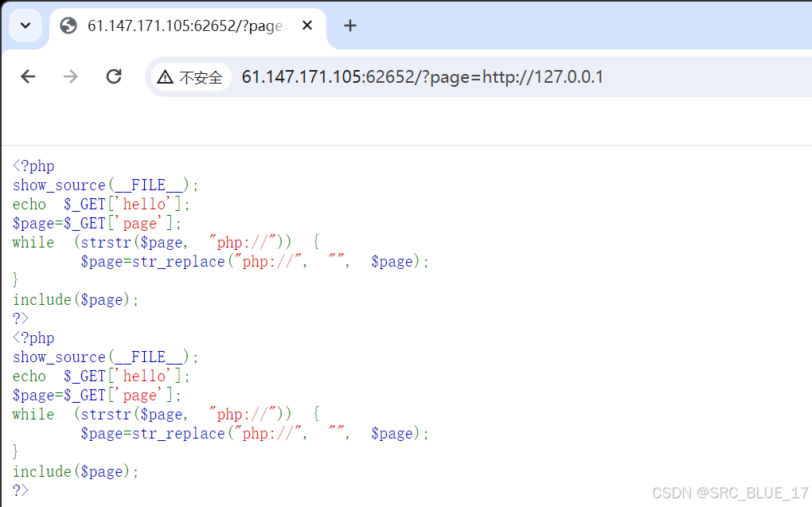Click the opening <?php tag
Screen dimensions: 812x507
33,166
